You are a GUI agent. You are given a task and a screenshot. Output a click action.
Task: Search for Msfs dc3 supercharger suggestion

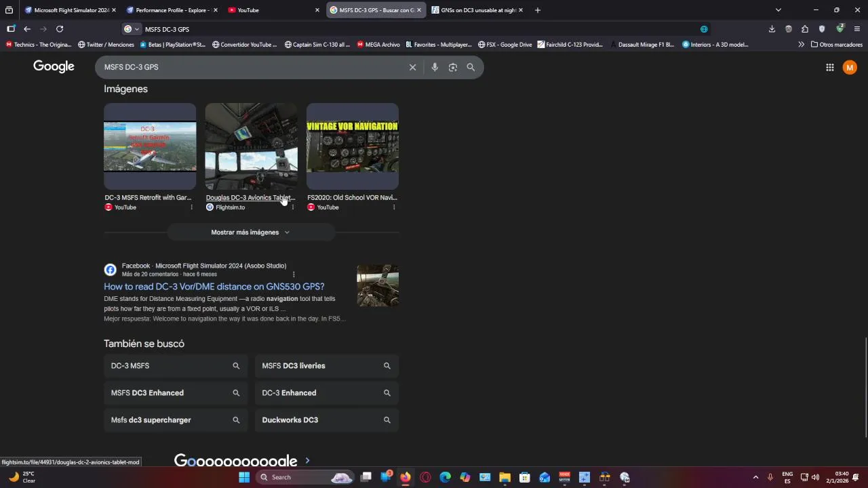click(x=176, y=420)
